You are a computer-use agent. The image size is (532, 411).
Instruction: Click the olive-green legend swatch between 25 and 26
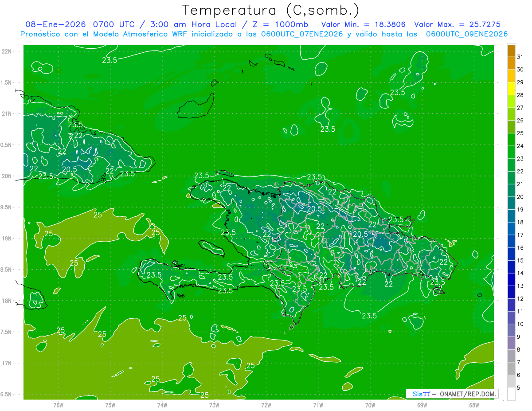pos(511,127)
